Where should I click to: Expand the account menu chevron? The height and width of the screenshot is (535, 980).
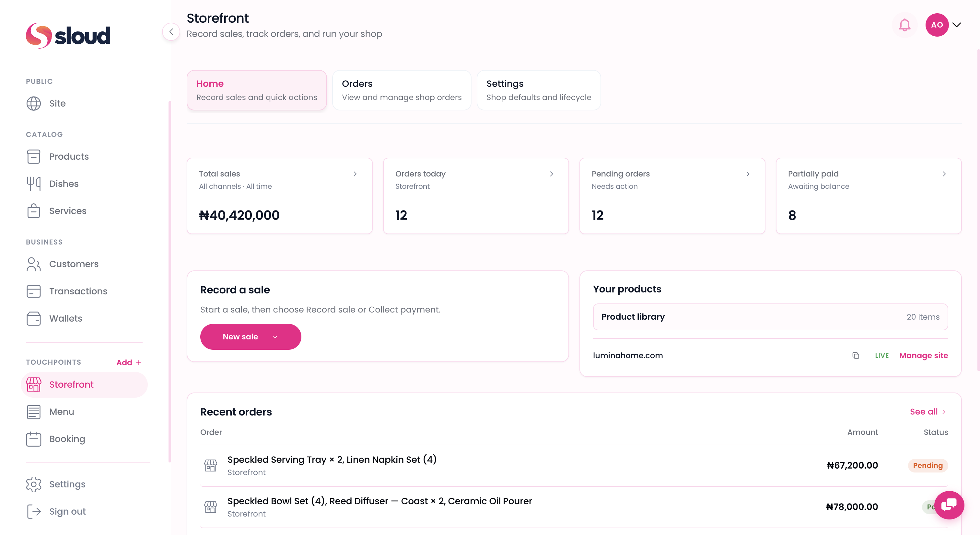coord(956,25)
